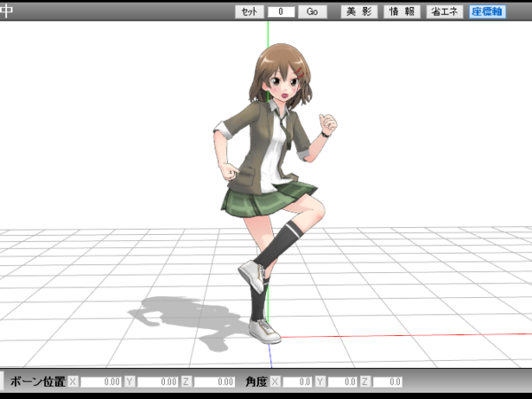This screenshot has height=399, width=532.
Task: Click the Z button in the 角度 group
Action: (364, 381)
